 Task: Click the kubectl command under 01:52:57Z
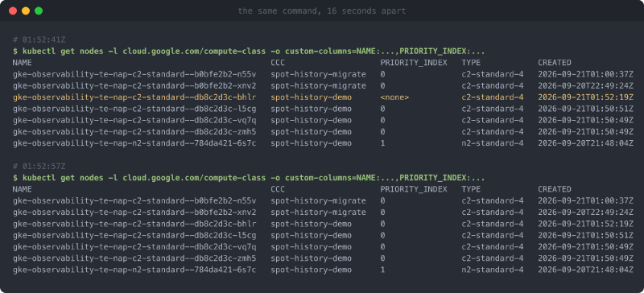pos(249,178)
